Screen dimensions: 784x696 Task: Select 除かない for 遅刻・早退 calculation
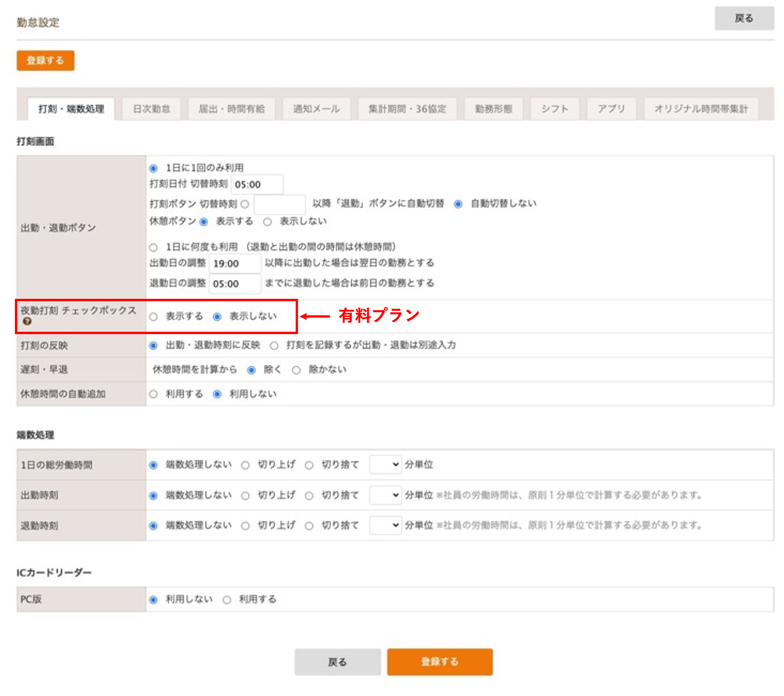(296, 369)
